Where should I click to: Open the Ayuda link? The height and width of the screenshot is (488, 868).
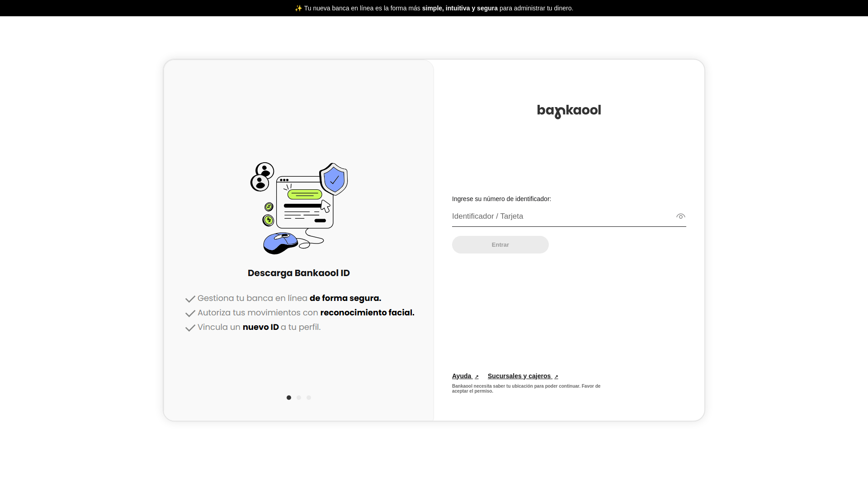click(x=465, y=376)
